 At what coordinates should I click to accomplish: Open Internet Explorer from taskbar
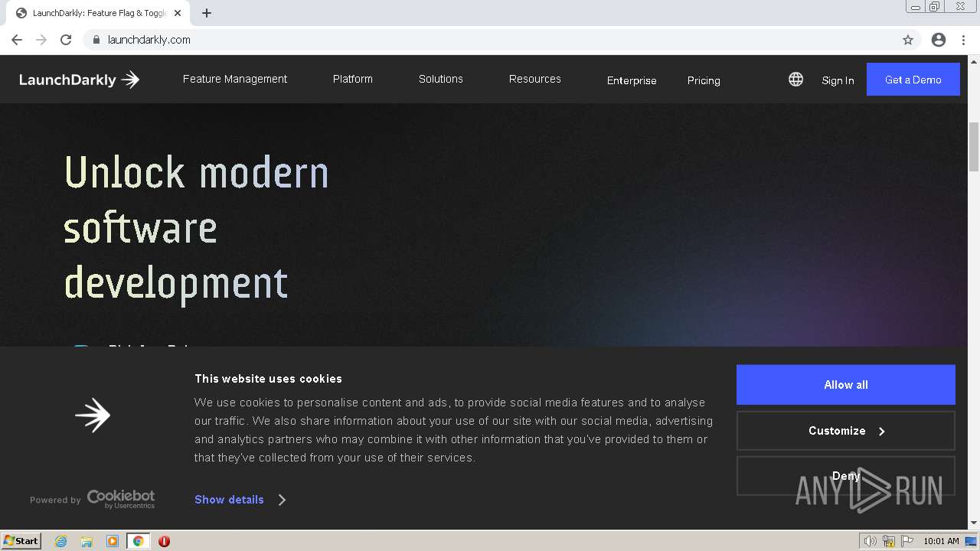[61, 541]
